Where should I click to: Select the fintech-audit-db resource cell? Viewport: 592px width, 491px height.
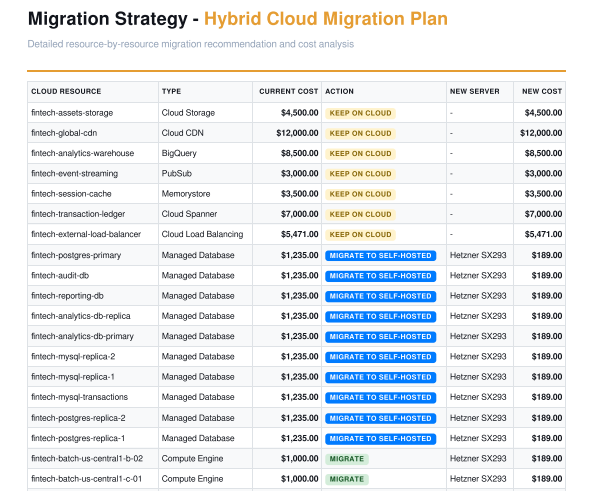point(93,276)
